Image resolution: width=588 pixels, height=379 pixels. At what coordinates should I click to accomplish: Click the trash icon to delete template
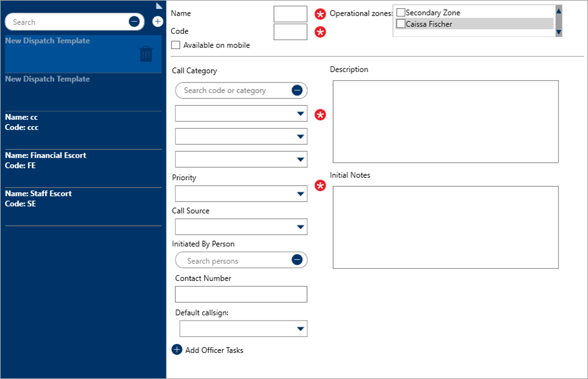[x=146, y=54]
